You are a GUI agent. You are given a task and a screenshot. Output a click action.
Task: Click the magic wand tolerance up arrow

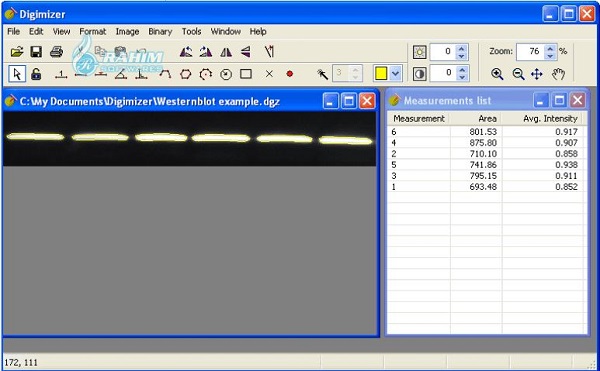point(355,70)
